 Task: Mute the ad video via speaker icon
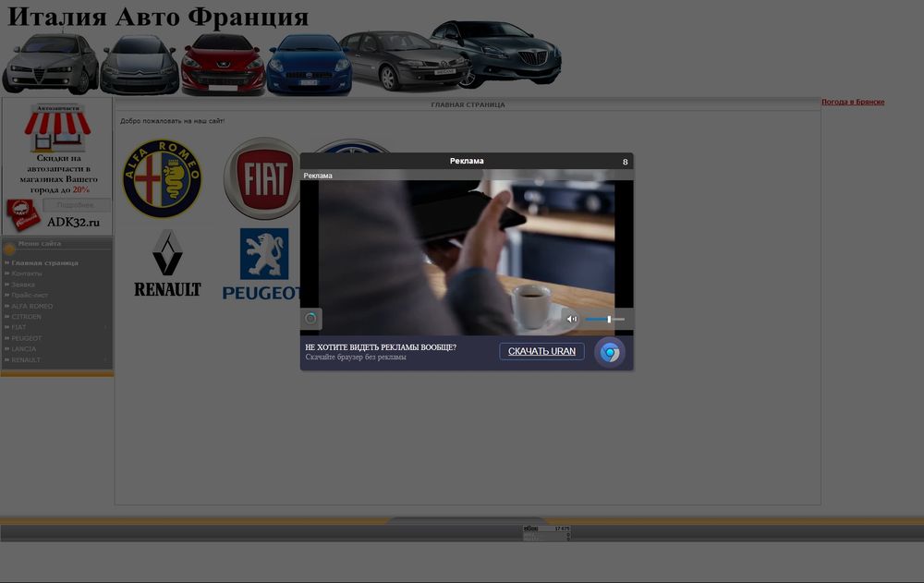tap(571, 319)
